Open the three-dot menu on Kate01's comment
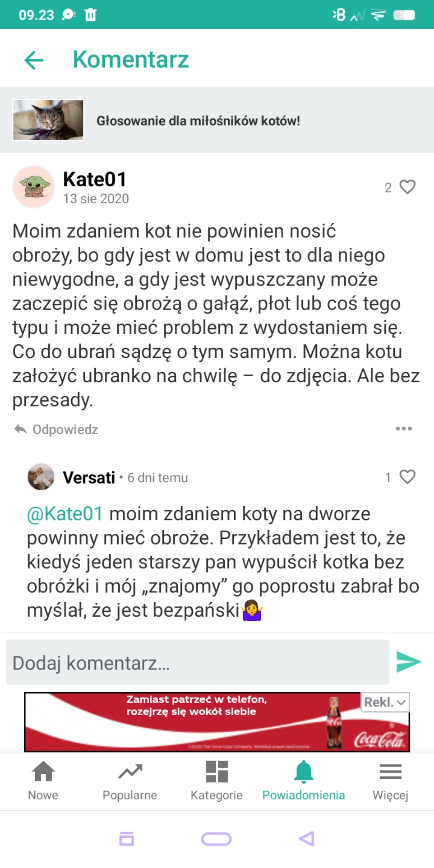The image size is (434, 868). [404, 429]
